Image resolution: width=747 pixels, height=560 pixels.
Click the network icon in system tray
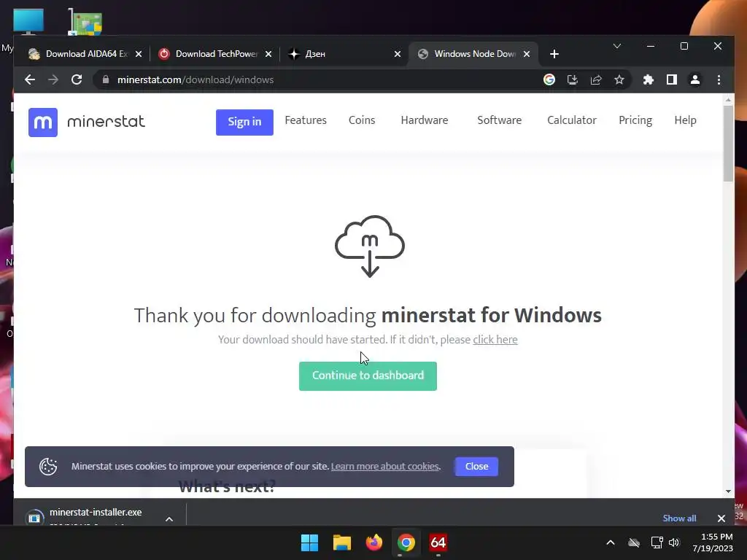tap(657, 542)
